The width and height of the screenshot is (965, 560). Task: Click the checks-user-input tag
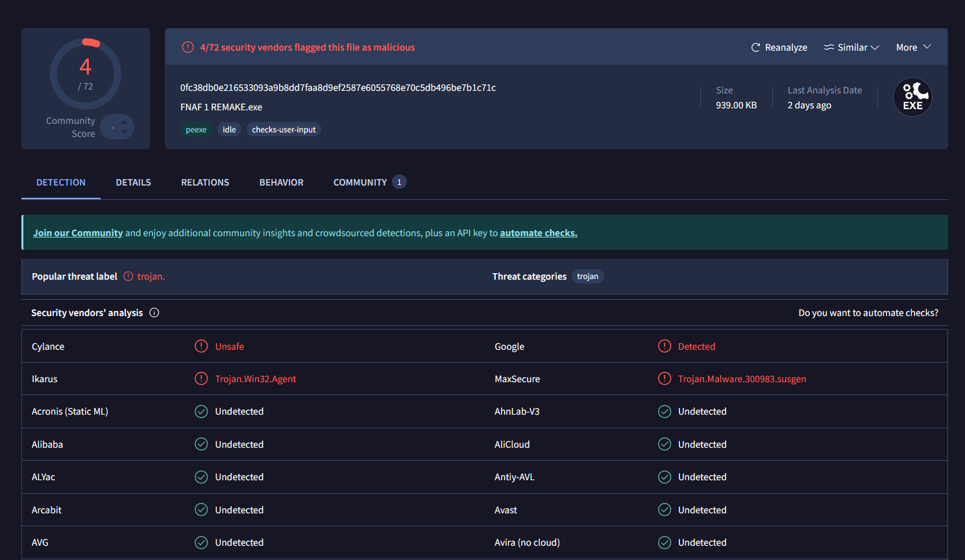click(284, 130)
